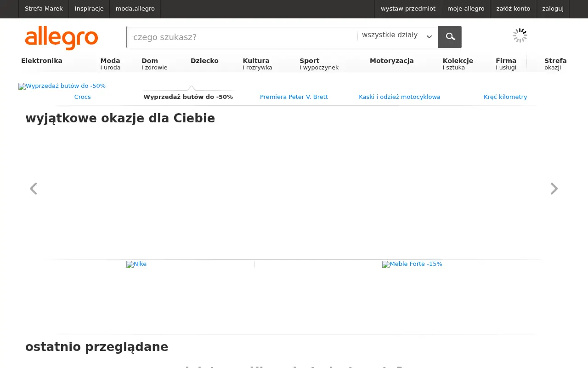This screenshot has width=588, height=368.
Task: Expand the Sport i wypoczynek menu
Action: pos(319,64)
